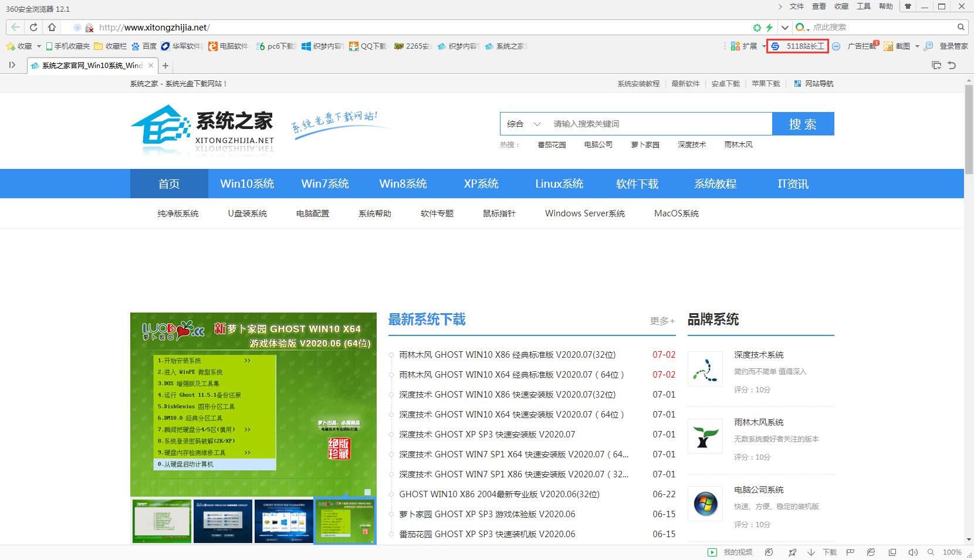The width and height of the screenshot is (974, 560).
Task: Select the 萝卜家园 GHOST WIN10 banner thumbnail
Action: 344,521
